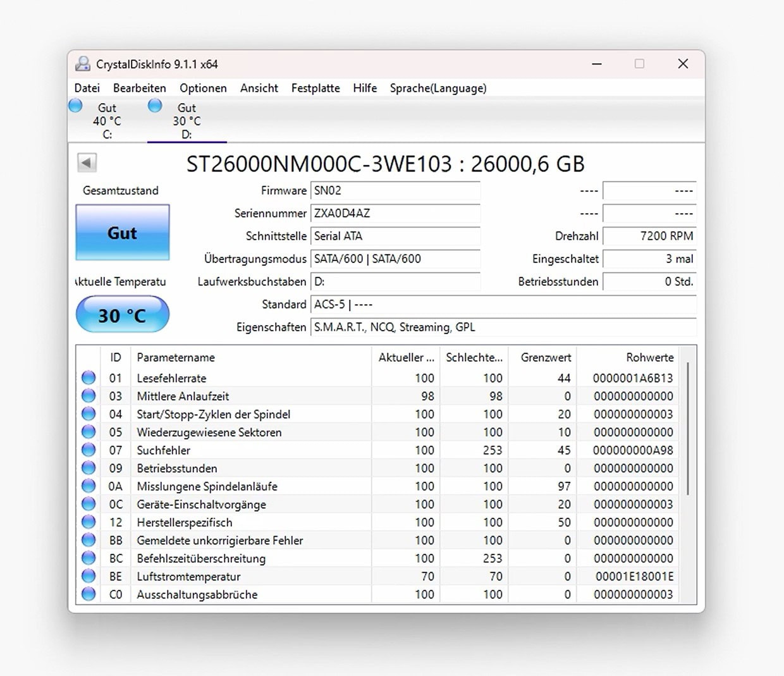Open the Optionen menu

(x=203, y=88)
